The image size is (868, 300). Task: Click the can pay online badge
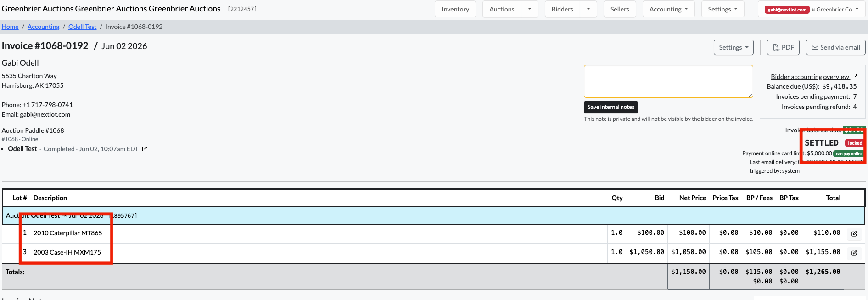click(849, 154)
